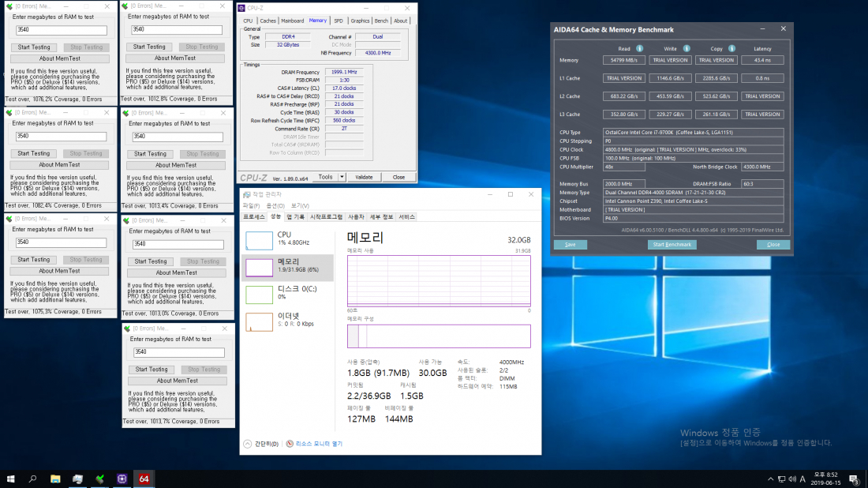Click the taskbar clock showing 2019-06-15
Image resolution: width=868 pixels, height=488 pixels.
tap(825, 479)
